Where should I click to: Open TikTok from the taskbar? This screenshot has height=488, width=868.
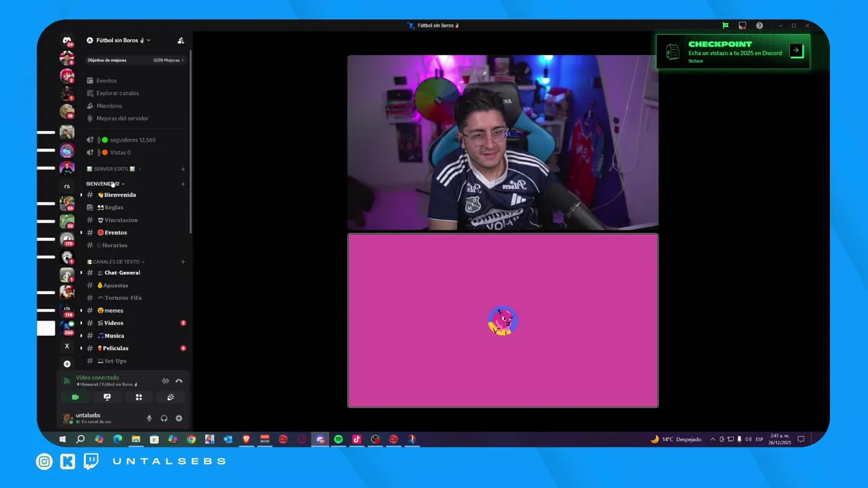[357, 439]
